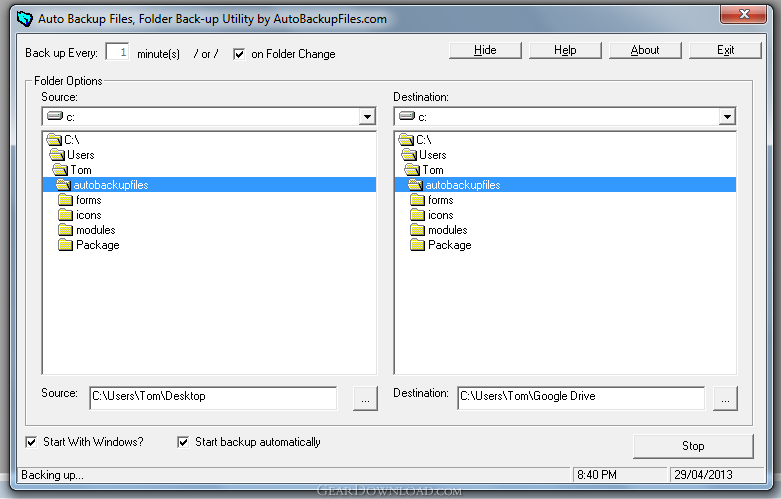Close the Auto Backup Files window
Image resolution: width=781 pixels, height=499 pixels.
[744, 14]
